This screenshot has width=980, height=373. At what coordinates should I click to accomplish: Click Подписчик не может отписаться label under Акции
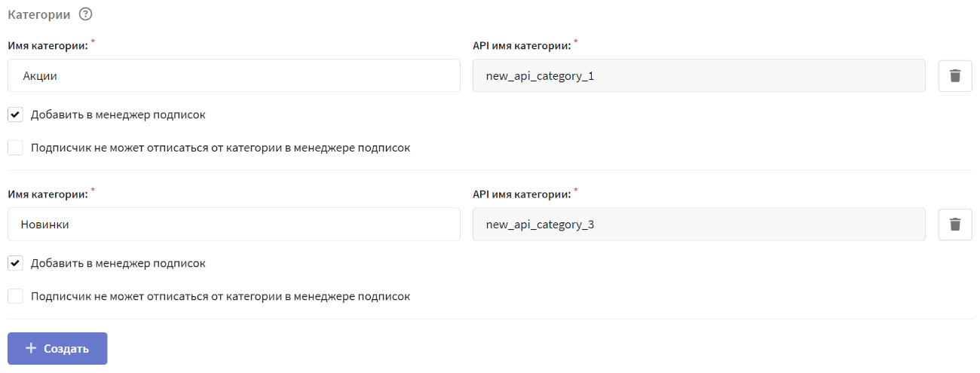coord(221,148)
